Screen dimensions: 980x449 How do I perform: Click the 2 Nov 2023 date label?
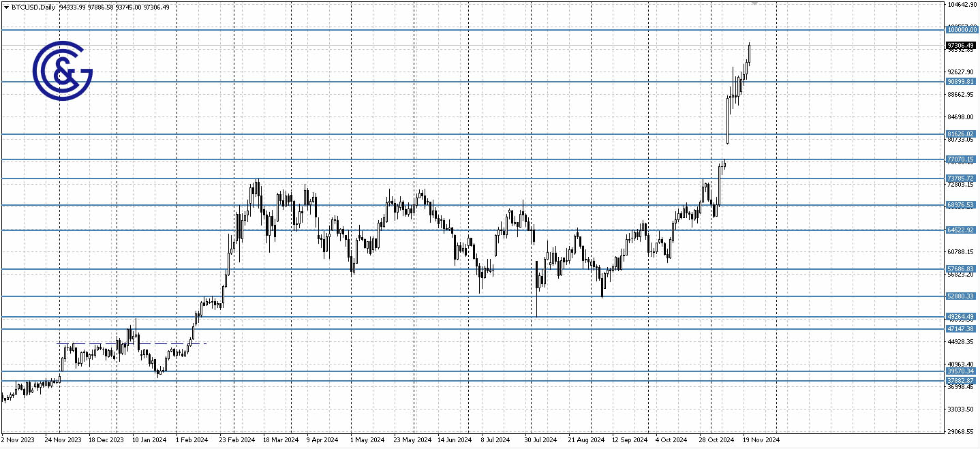[x=18, y=440]
